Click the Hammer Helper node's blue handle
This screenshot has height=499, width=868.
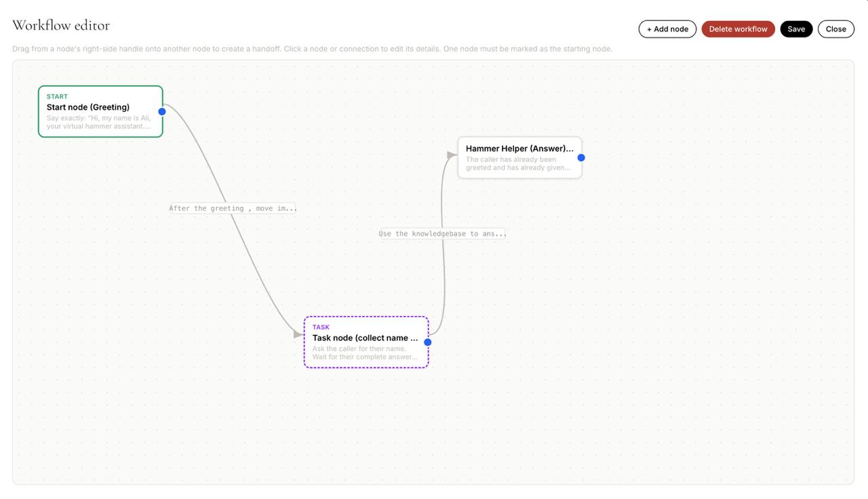(581, 158)
